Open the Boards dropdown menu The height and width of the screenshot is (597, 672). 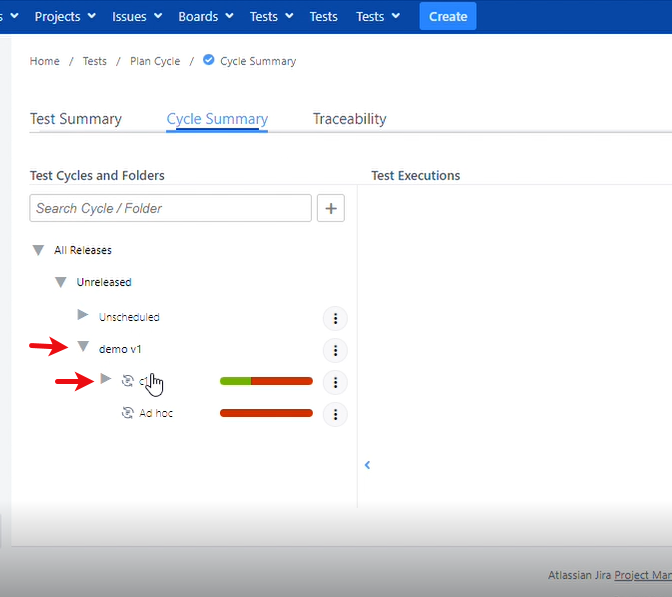(205, 16)
